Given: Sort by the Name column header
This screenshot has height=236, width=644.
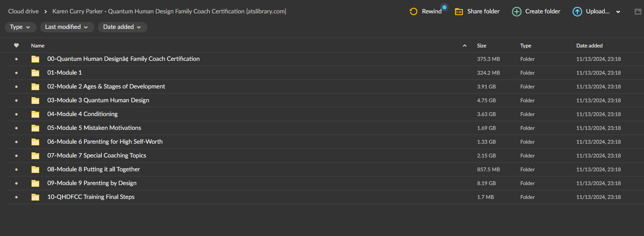Looking at the screenshot, I should click(x=38, y=45).
